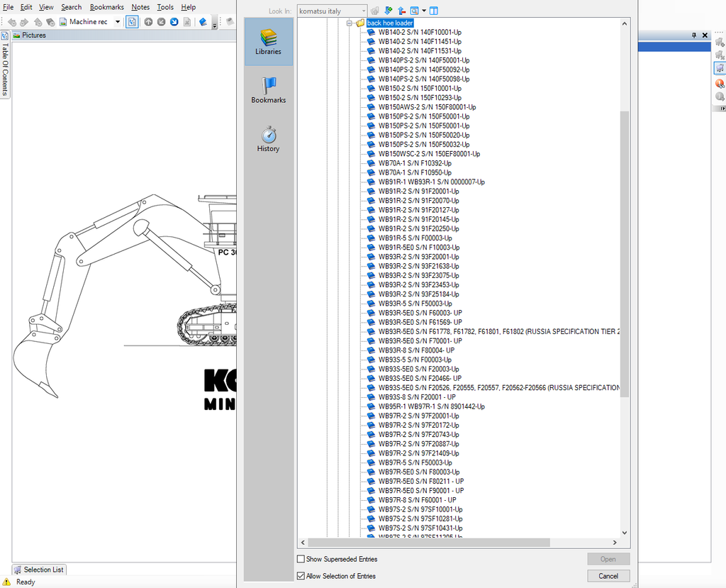This screenshot has width=726, height=588.
Task: Click the Cancel button in the dialog
Action: coord(608,576)
